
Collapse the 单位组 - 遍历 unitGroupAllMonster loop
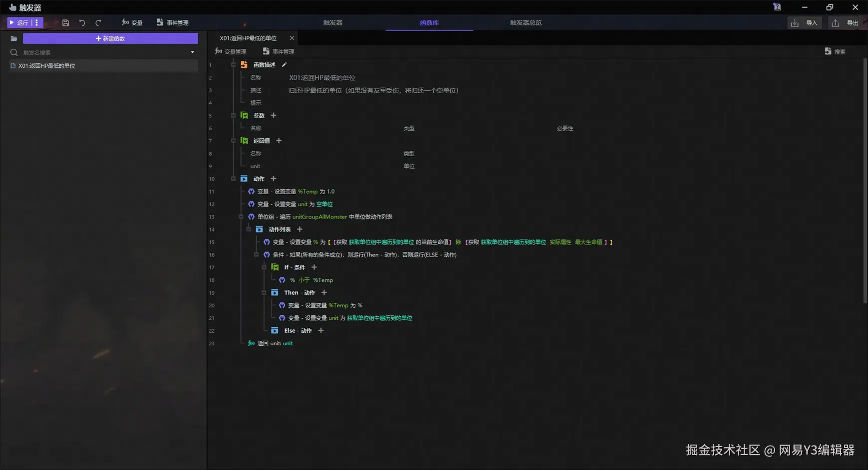pos(241,217)
